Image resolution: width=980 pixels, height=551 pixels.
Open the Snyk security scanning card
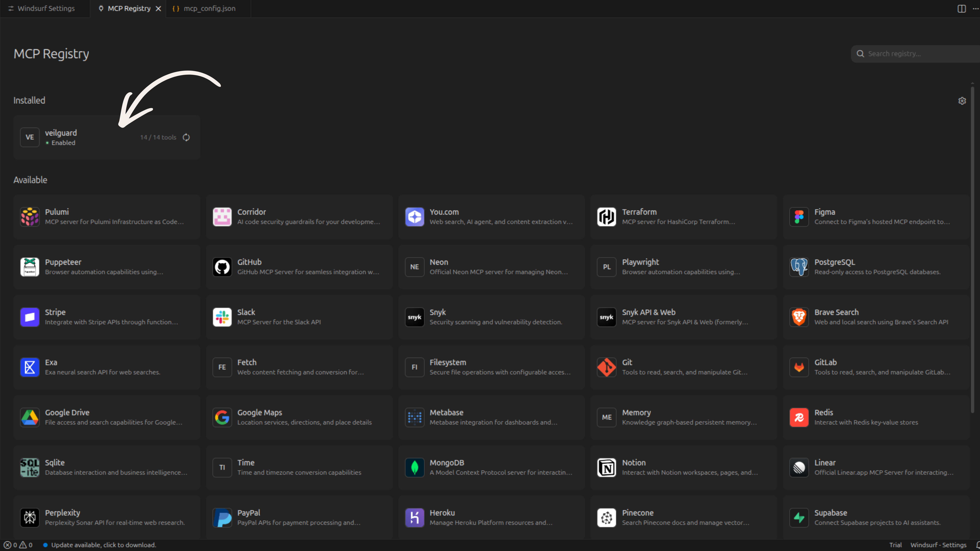491,317
